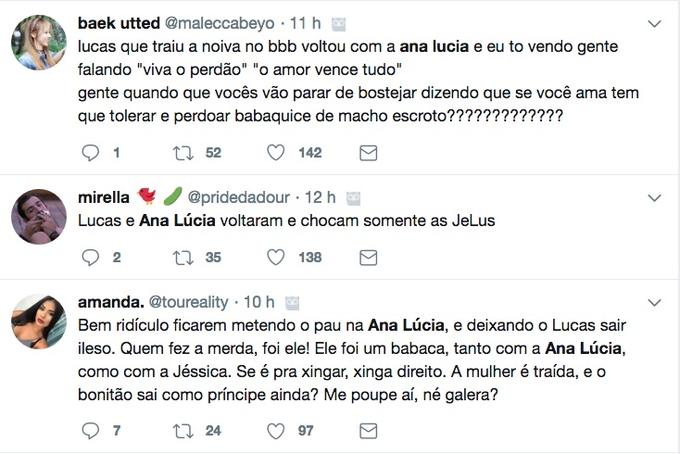
Task: Retweet baek utted's tweet
Action: click(x=183, y=153)
